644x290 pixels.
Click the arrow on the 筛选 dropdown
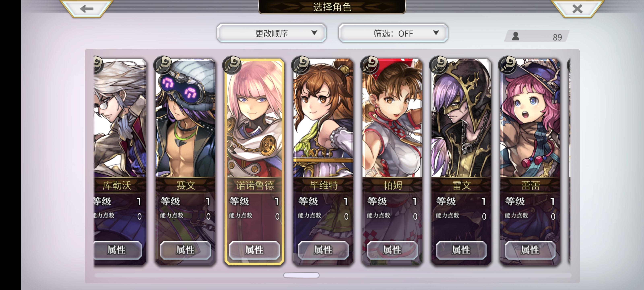pos(436,33)
